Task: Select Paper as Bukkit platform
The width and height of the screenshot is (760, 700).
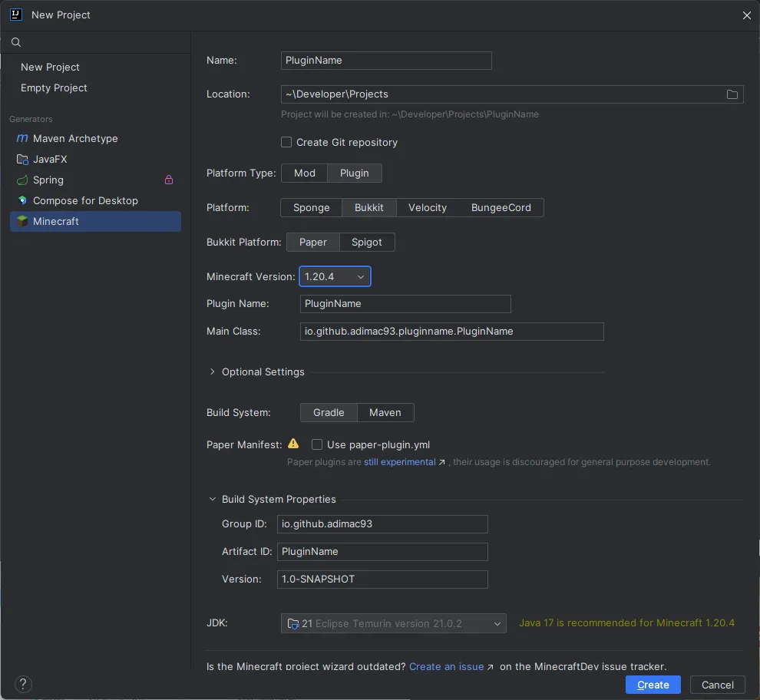Action: click(x=313, y=242)
